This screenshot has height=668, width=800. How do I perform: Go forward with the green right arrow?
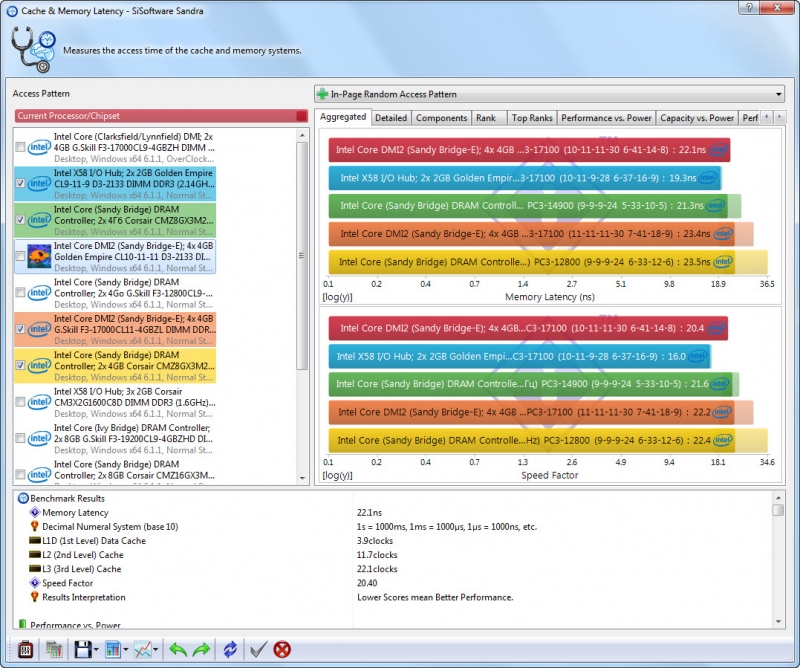point(202,650)
